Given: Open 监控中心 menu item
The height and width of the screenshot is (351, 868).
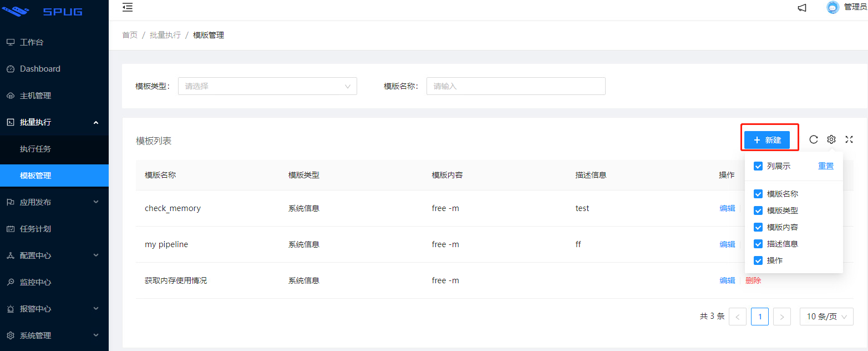Looking at the screenshot, I should click(54, 282).
